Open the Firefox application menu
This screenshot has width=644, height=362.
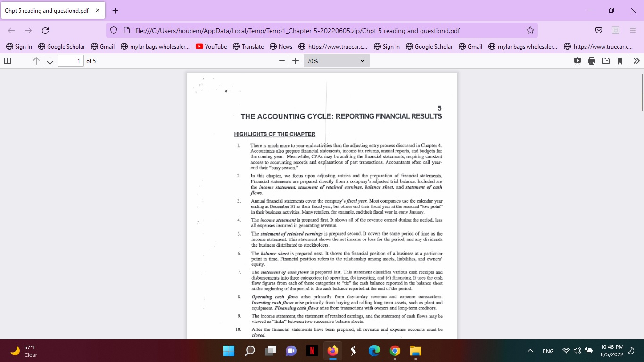pyautogui.click(x=633, y=31)
